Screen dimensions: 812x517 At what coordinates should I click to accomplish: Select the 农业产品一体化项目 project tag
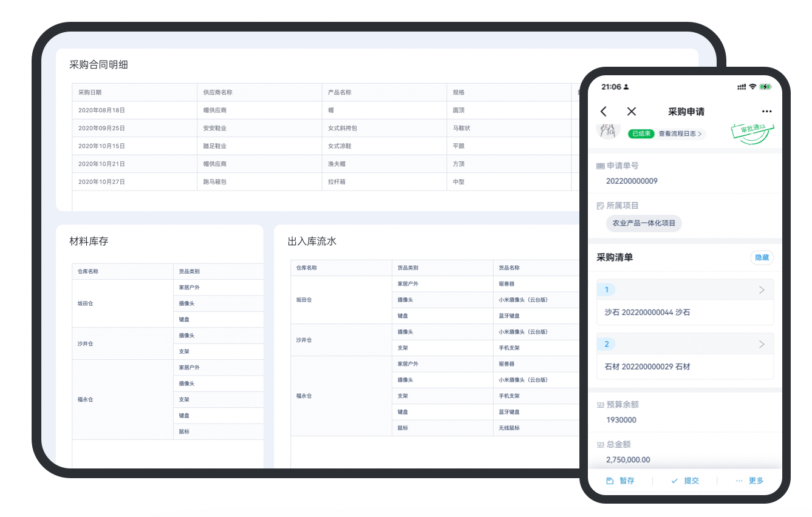click(x=644, y=223)
